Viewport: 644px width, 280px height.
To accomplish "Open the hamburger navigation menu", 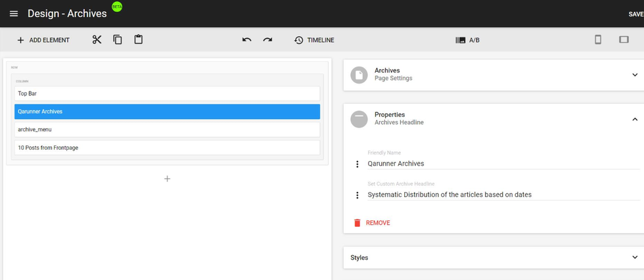I will pos(14,14).
